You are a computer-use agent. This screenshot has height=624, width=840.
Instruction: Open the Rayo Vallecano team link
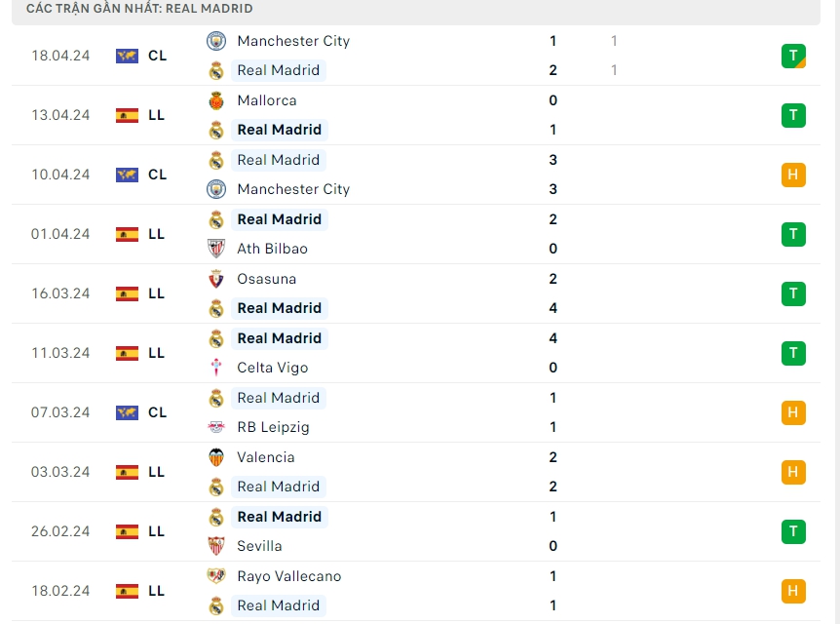point(288,576)
